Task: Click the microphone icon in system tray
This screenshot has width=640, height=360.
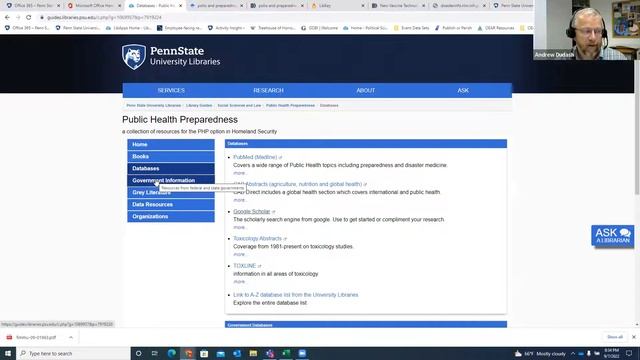Action: click(x=589, y=353)
